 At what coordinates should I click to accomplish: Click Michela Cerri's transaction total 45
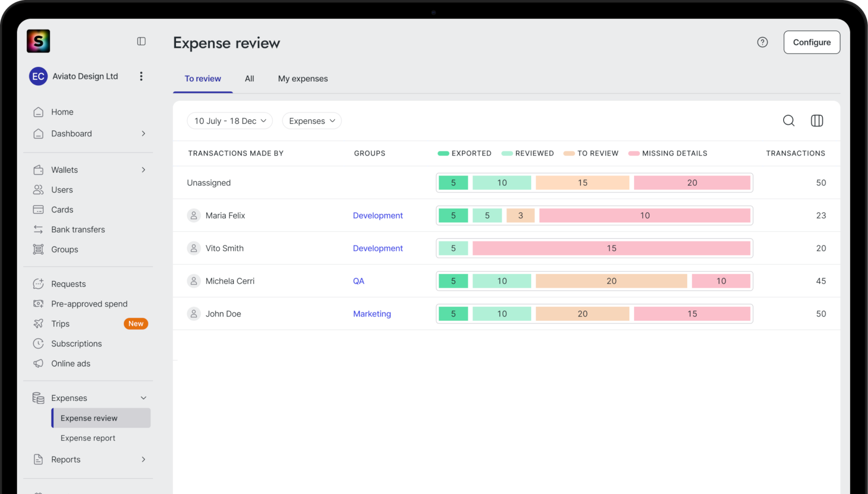pos(821,281)
